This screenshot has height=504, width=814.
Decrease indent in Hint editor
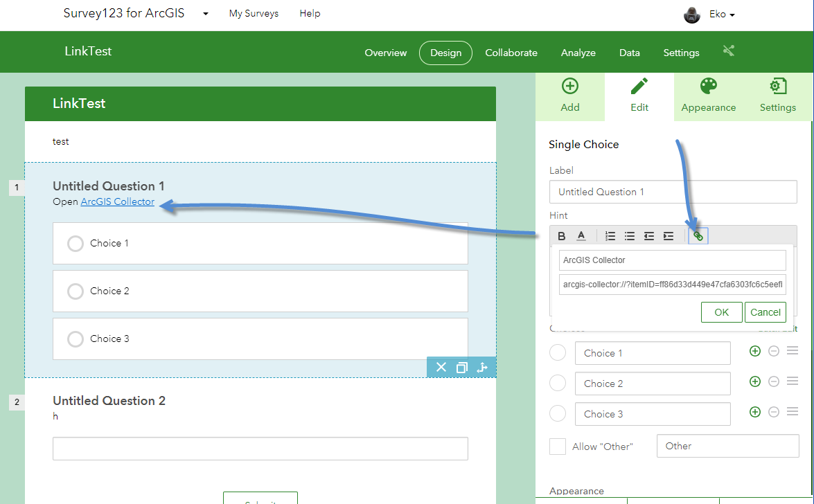point(649,236)
